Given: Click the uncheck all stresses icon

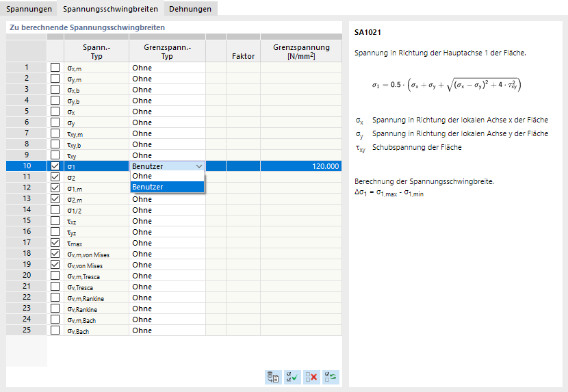Looking at the screenshot, I should point(311,377).
